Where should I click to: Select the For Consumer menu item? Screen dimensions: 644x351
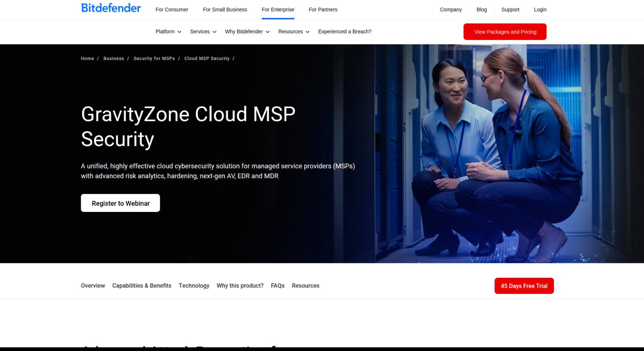click(x=172, y=9)
